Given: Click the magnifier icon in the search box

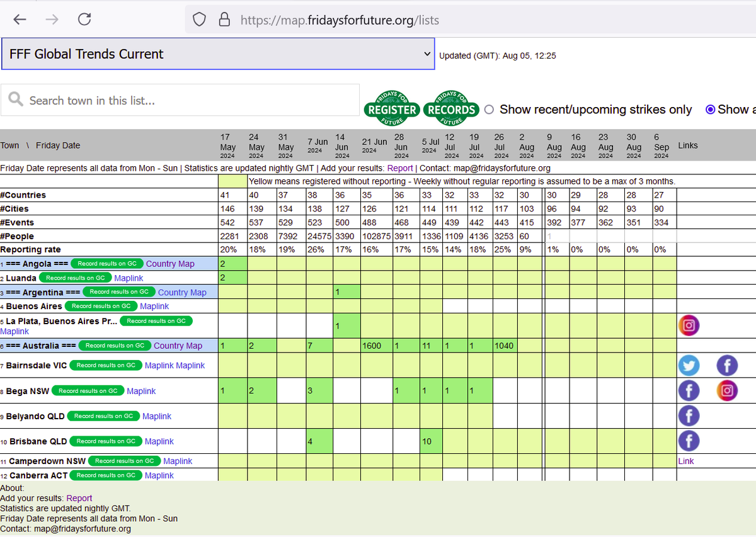Looking at the screenshot, I should click(16, 99).
